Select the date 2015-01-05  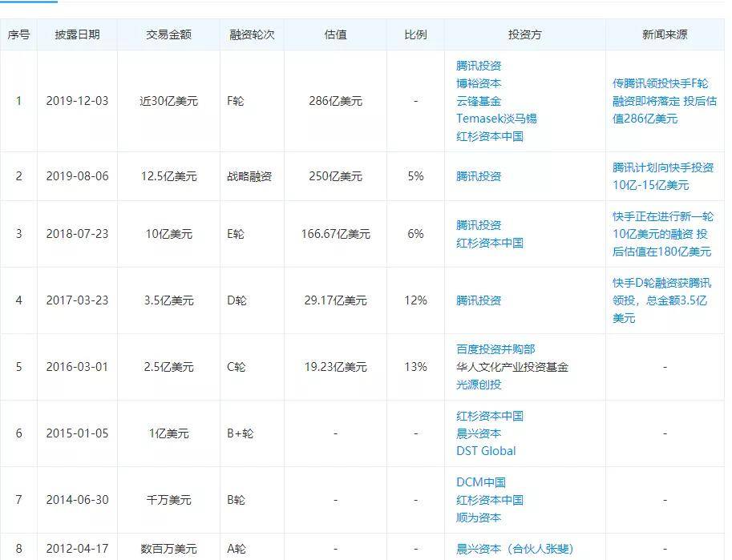click(78, 433)
